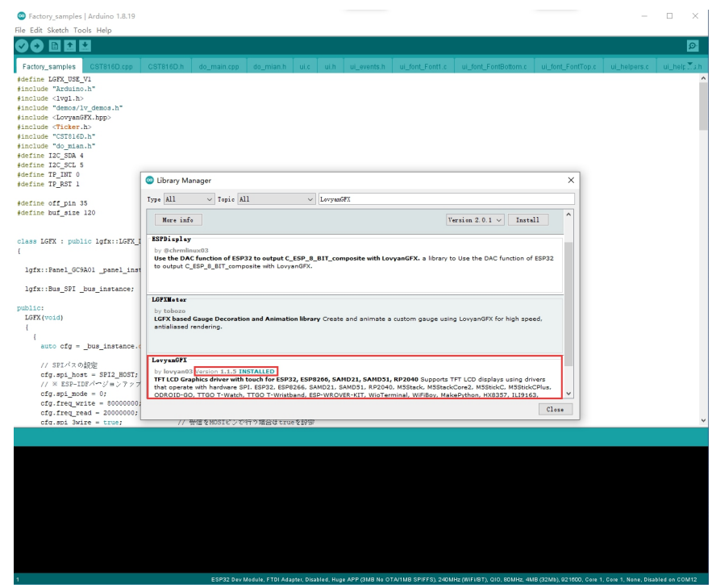
Task: Open the Tools menu
Action: click(83, 30)
